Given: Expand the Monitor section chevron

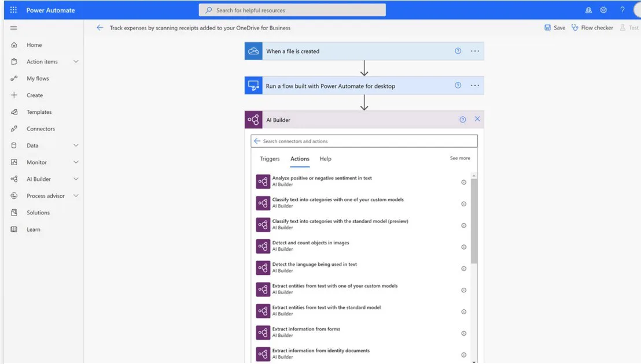Looking at the screenshot, I should click(76, 162).
